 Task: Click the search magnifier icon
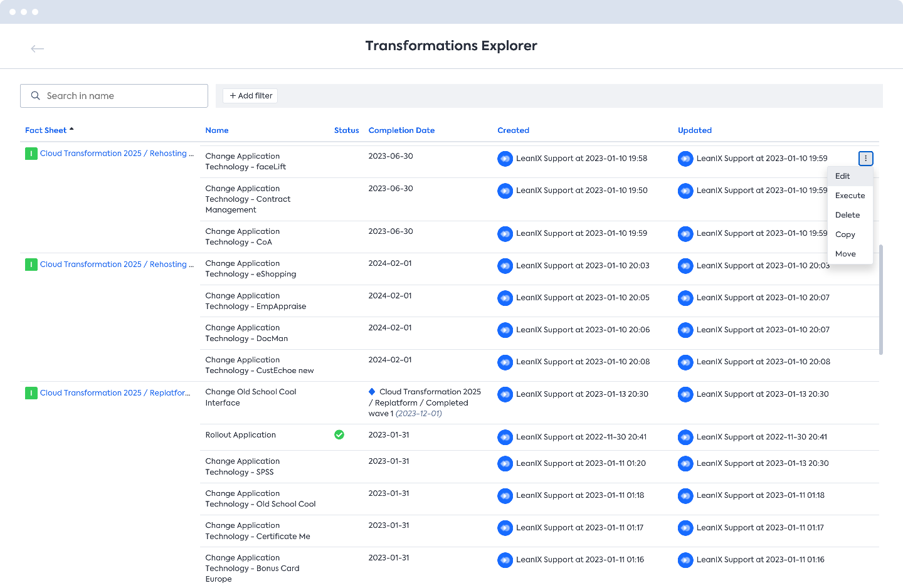[35, 95]
